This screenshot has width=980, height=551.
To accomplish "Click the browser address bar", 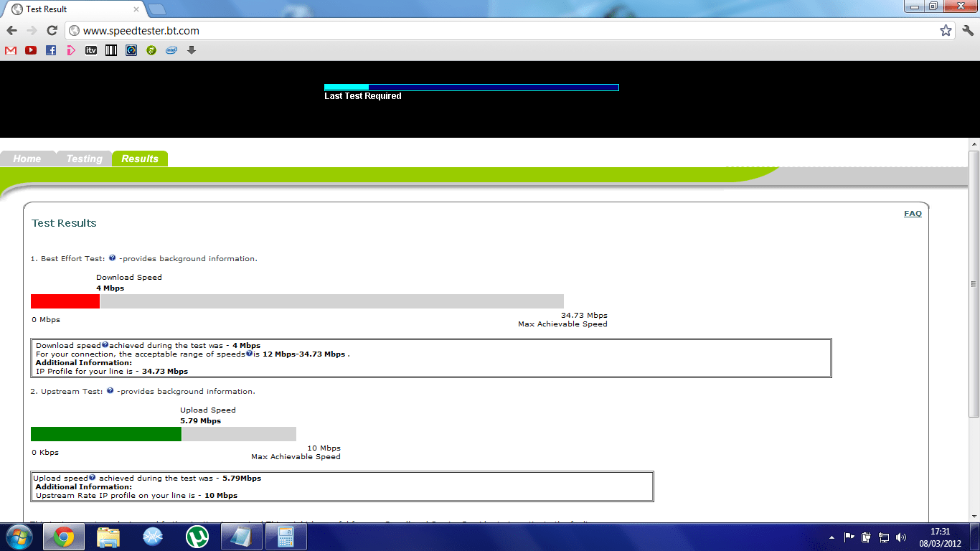I will click(x=287, y=31).
